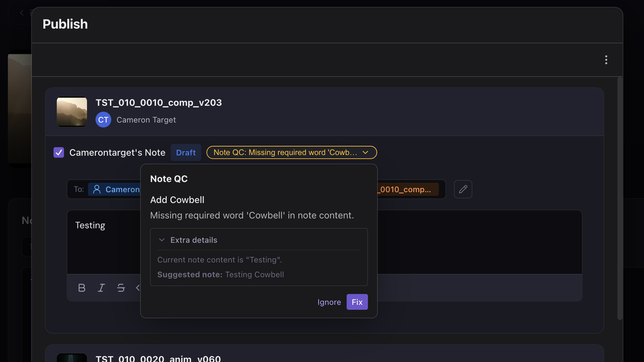Open TST_010_0010_comp_v203 thumbnail
Screen dimensions: 644x362
(72, 112)
